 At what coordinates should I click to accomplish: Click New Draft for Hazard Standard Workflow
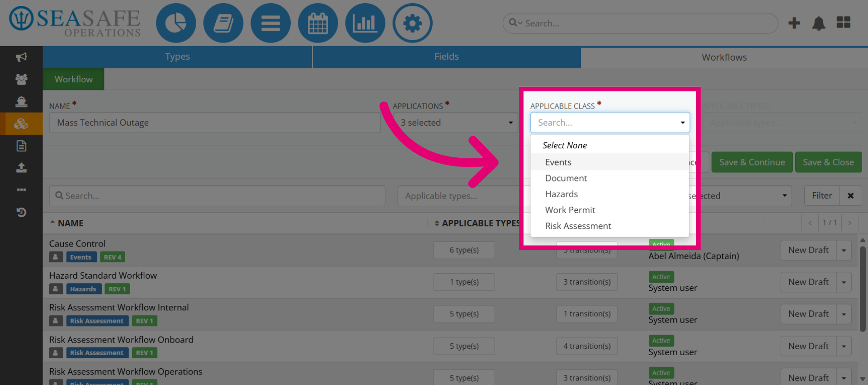pos(808,282)
